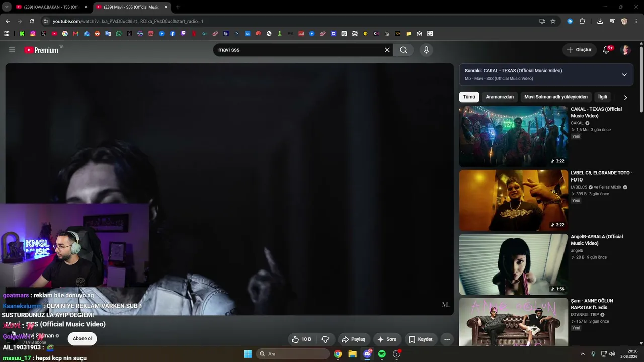Image resolution: width=644 pixels, height=362 pixels.
Task: Share the video via Paylaş
Action: click(x=354, y=339)
